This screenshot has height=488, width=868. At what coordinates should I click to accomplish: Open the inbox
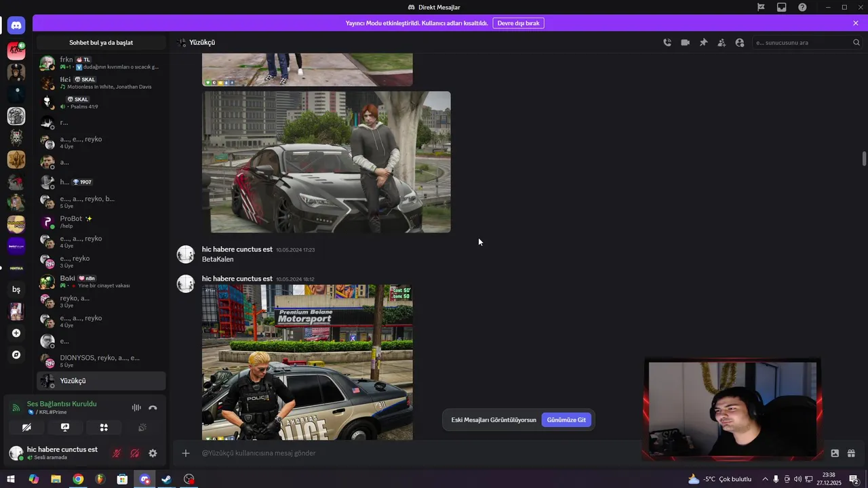tap(782, 7)
